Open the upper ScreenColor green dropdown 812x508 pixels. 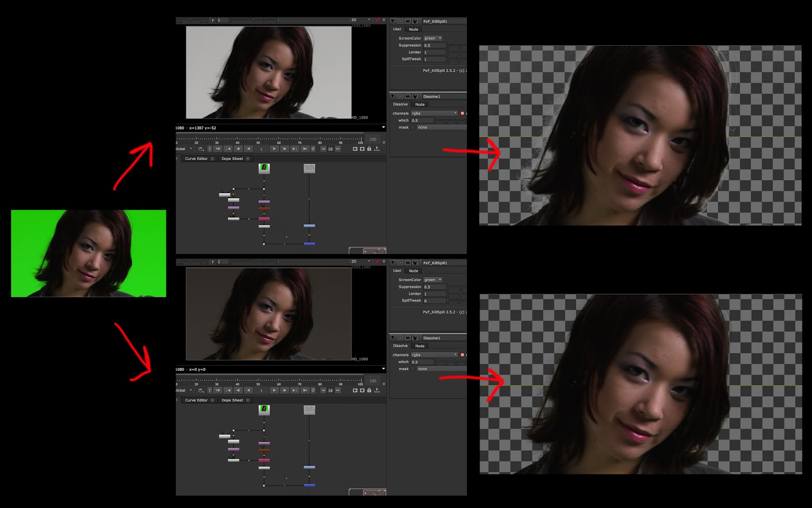433,38
